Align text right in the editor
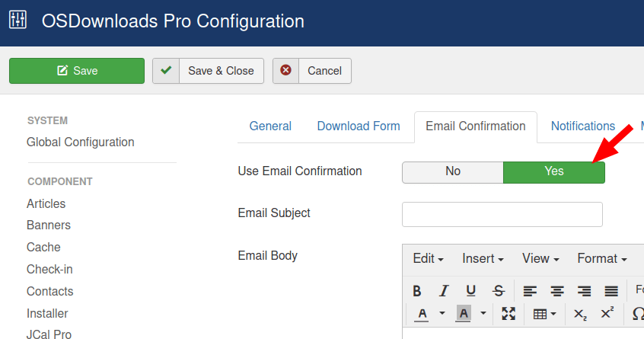Image resolution: width=644 pixels, height=339 pixels. 584,291
